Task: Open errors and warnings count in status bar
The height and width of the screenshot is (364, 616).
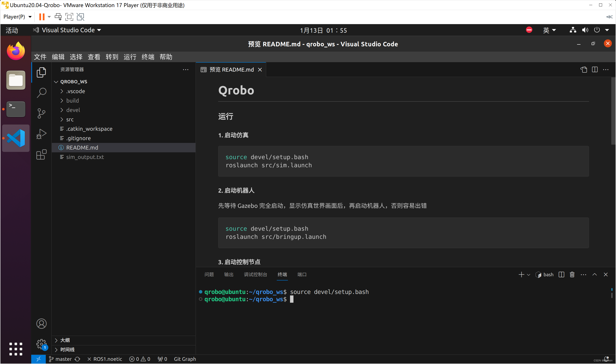Action: [x=140, y=359]
